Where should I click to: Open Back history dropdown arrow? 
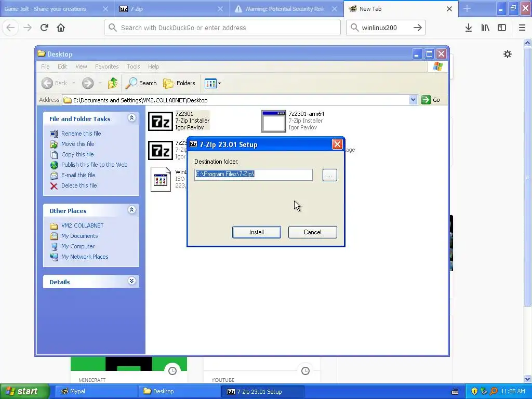click(x=74, y=83)
